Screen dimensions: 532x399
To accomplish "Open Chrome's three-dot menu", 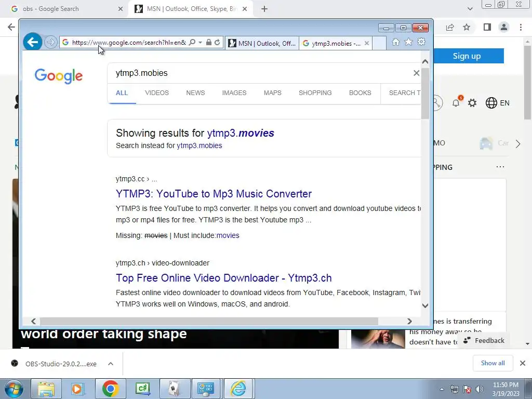I will pyautogui.click(x=521, y=27).
